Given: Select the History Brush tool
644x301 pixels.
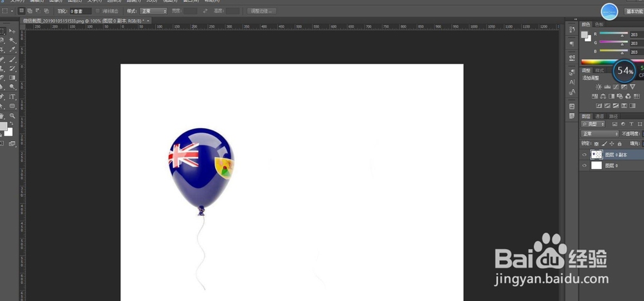Looking at the screenshot, I should click(12, 68).
